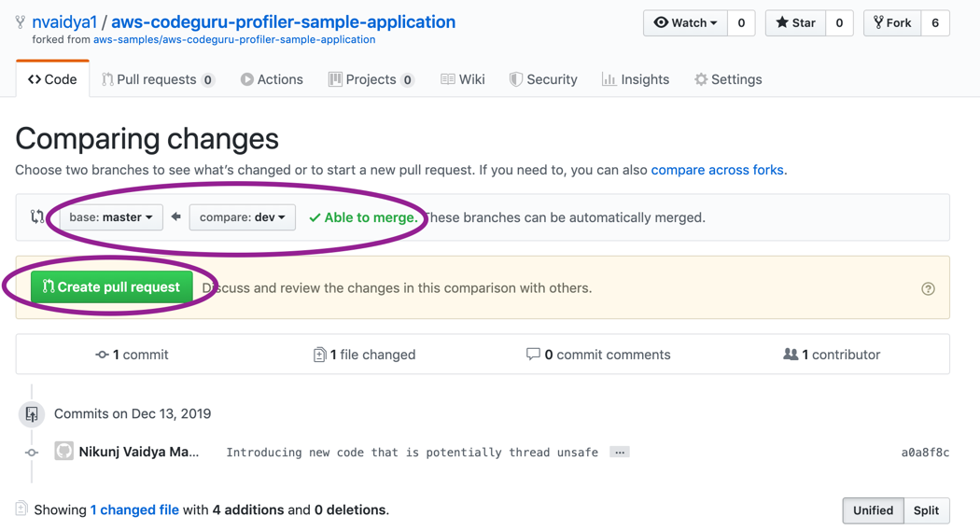The width and height of the screenshot is (980, 530).
Task: Click the Nikunj Vaidya avatar image
Action: click(63, 452)
